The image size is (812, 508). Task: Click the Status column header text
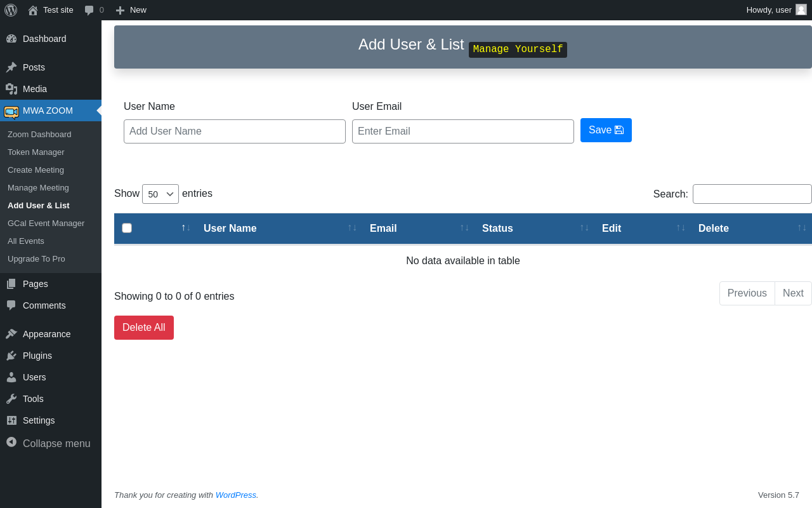(497, 229)
